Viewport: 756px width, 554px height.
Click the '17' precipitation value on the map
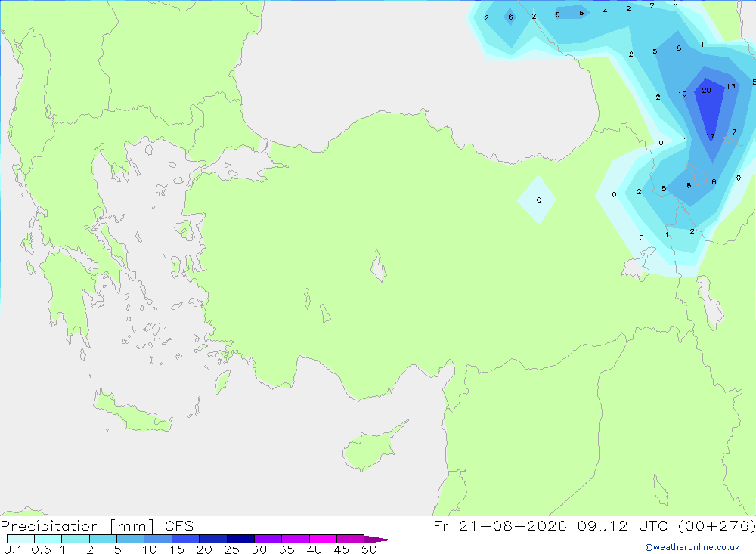point(710,137)
